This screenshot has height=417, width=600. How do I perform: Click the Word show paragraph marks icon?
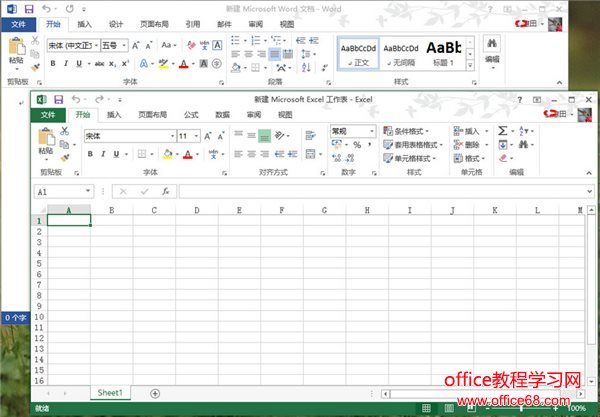click(325, 68)
